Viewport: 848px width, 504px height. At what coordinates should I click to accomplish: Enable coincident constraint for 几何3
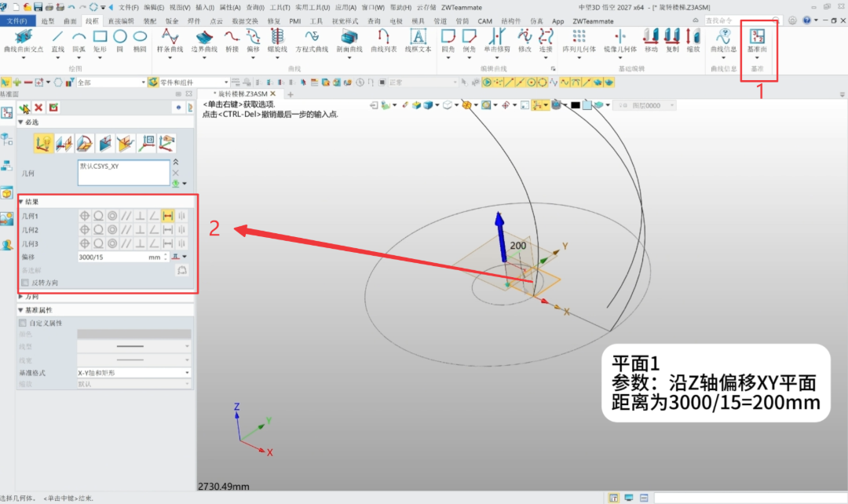pyautogui.click(x=84, y=244)
